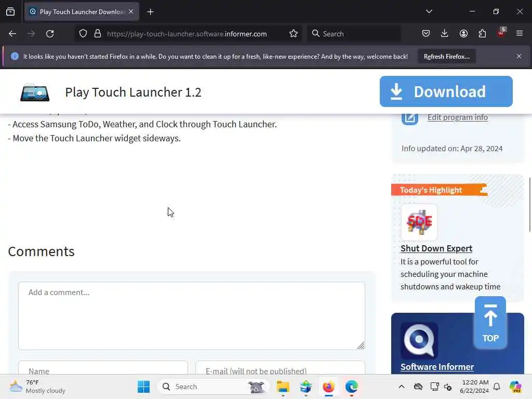Jump to page top with TOP button
Viewport: 532px width, 399px height.
point(490,323)
